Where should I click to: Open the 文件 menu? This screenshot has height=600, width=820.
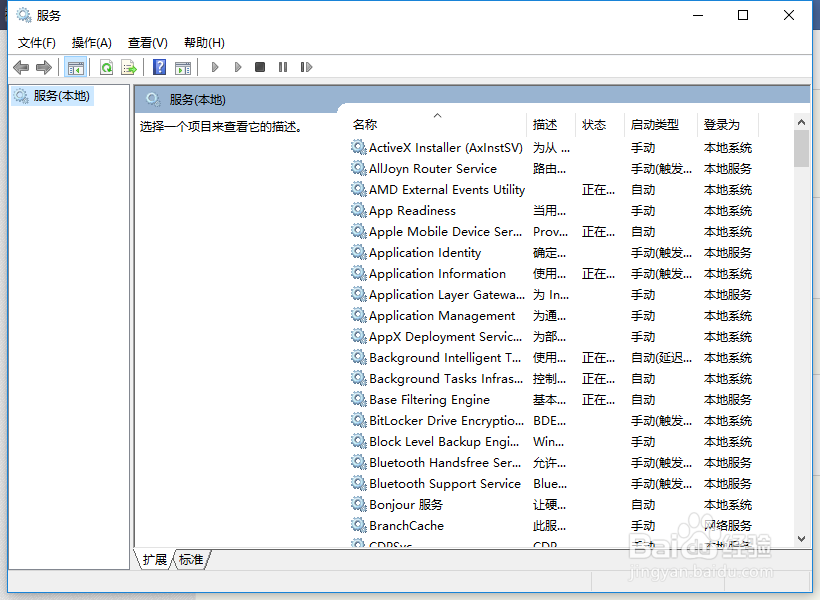(x=36, y=42)
